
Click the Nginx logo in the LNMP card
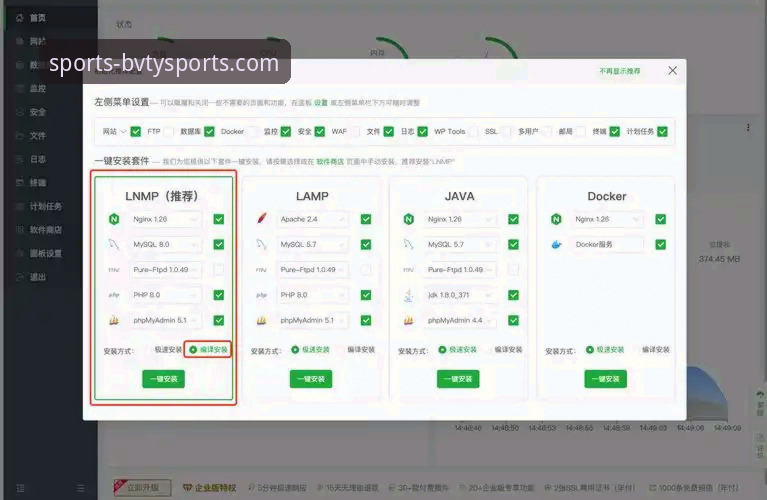[114, 219]
